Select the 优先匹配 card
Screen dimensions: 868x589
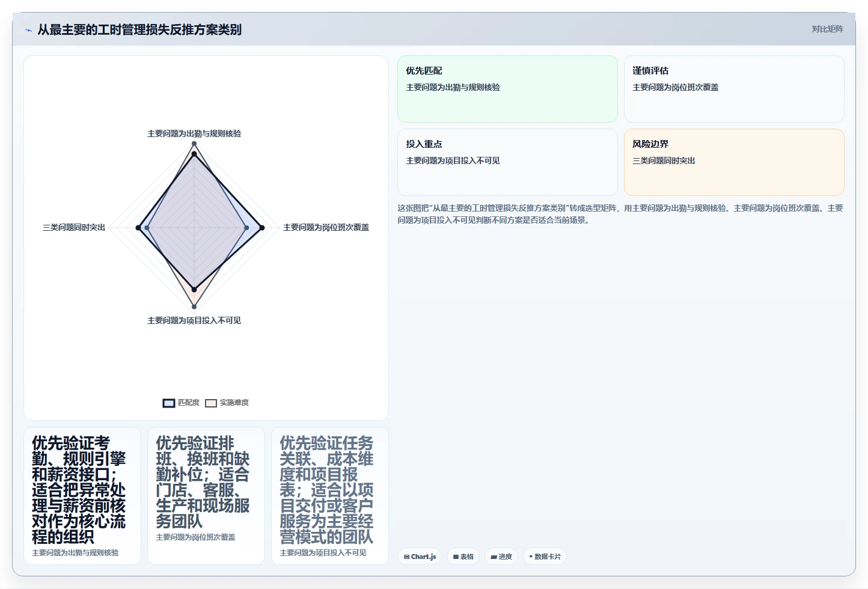tap(507, 89)
